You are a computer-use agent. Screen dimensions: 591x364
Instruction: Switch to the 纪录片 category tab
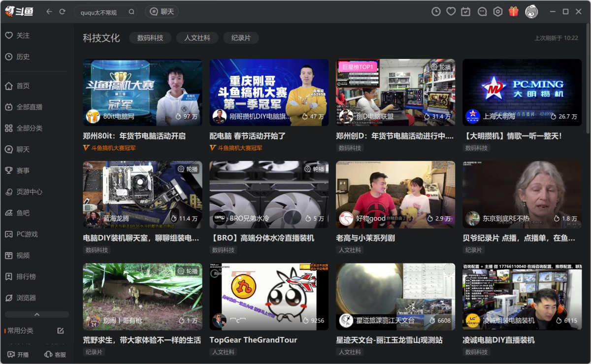[241, 38]
